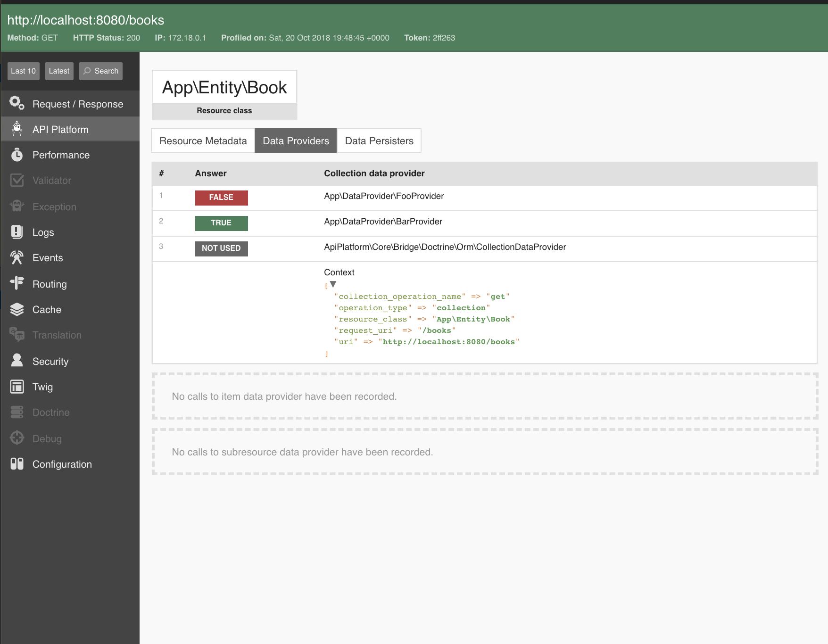Open the http://localhost:8080/books URL link
Screen dimensions: 828x644
point(86,20)
